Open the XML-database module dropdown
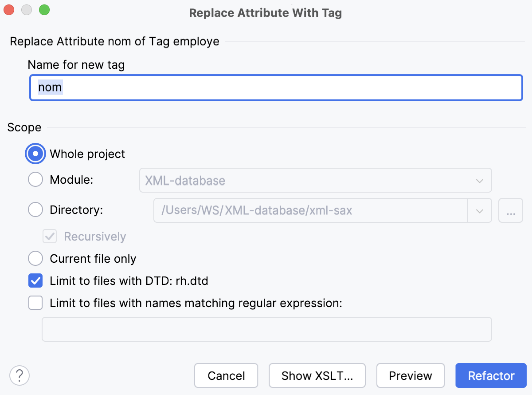 tap(479, 181)
